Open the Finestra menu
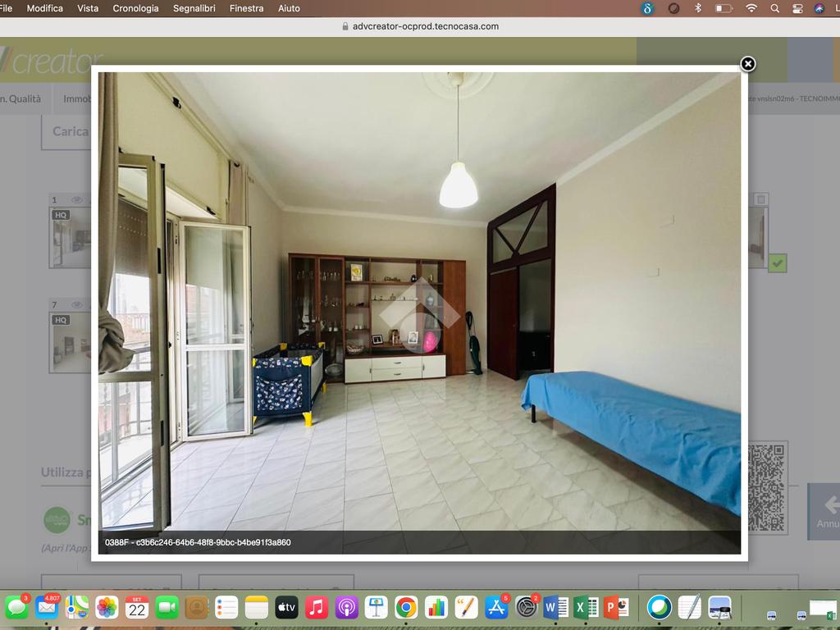Image resolution: width=840 pixels, height=630 pixels. [x=246, y=8]
